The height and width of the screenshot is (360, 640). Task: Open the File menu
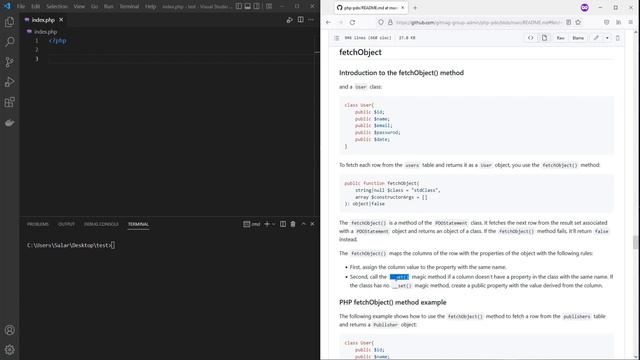[21, 7]
